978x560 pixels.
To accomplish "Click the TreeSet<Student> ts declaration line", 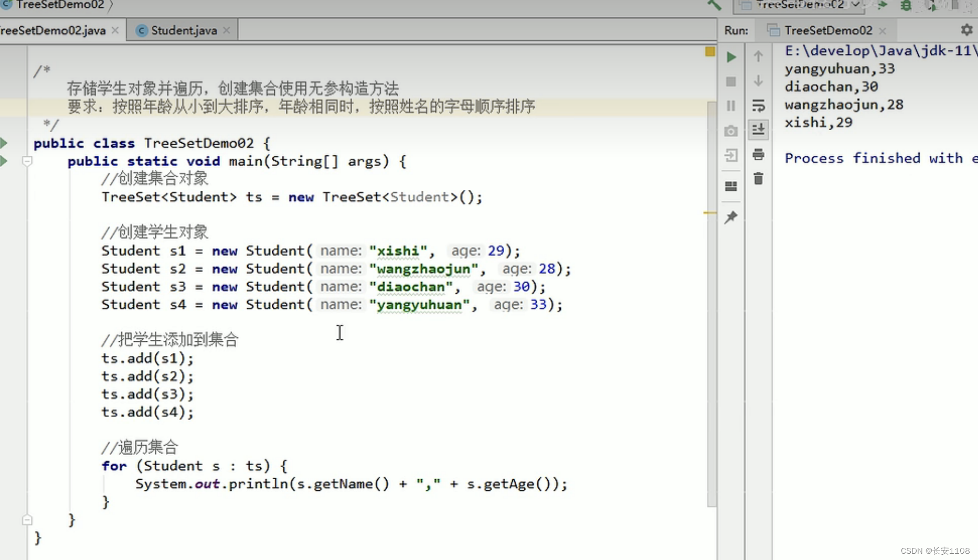I will pyautogui.click(x=292, y=197).
